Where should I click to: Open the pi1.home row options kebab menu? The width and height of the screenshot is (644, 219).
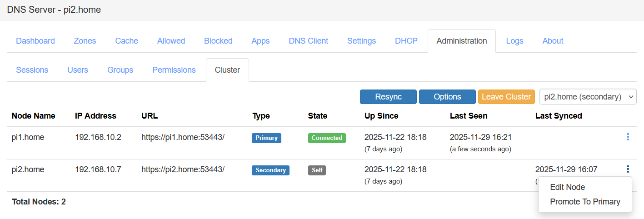pyautogui.click(x=628, y=137)
